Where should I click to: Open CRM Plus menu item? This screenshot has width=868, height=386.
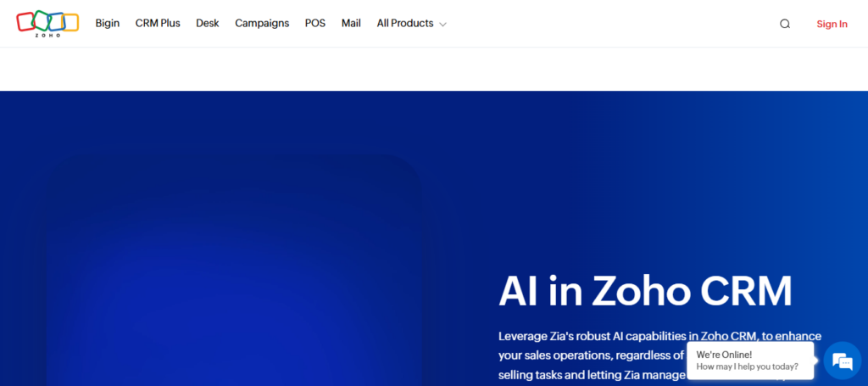(158, 23)
